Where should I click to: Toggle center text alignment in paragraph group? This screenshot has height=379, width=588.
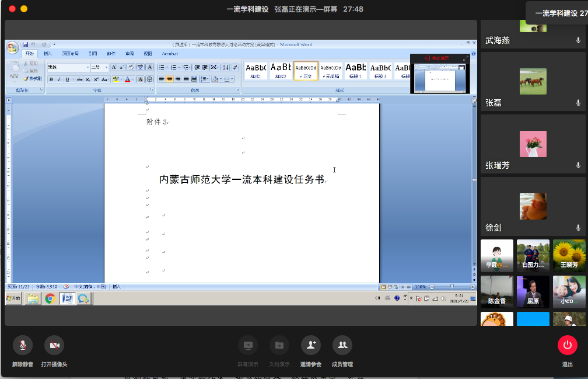click(170, 79)
